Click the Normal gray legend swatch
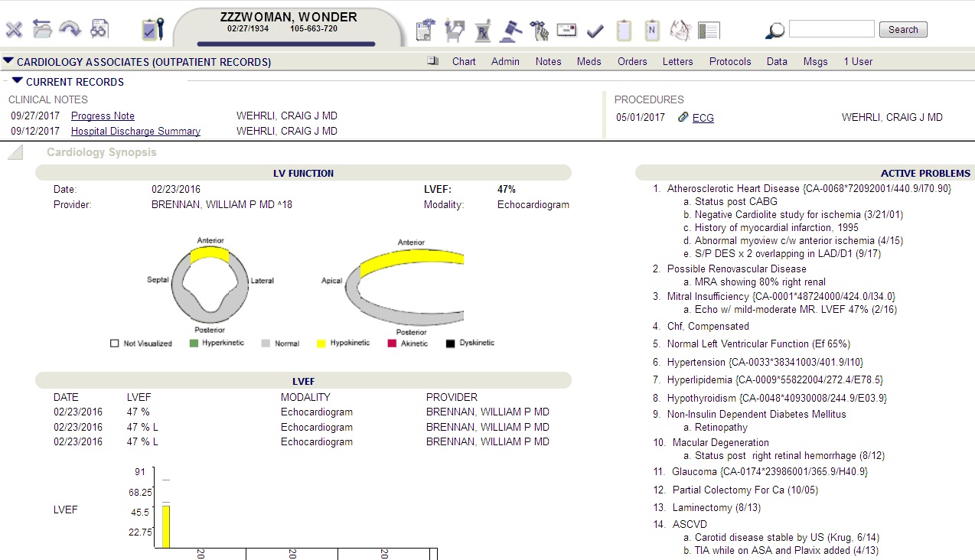The height and width of the screenshot is (560, 975). (x=266, y=343)
